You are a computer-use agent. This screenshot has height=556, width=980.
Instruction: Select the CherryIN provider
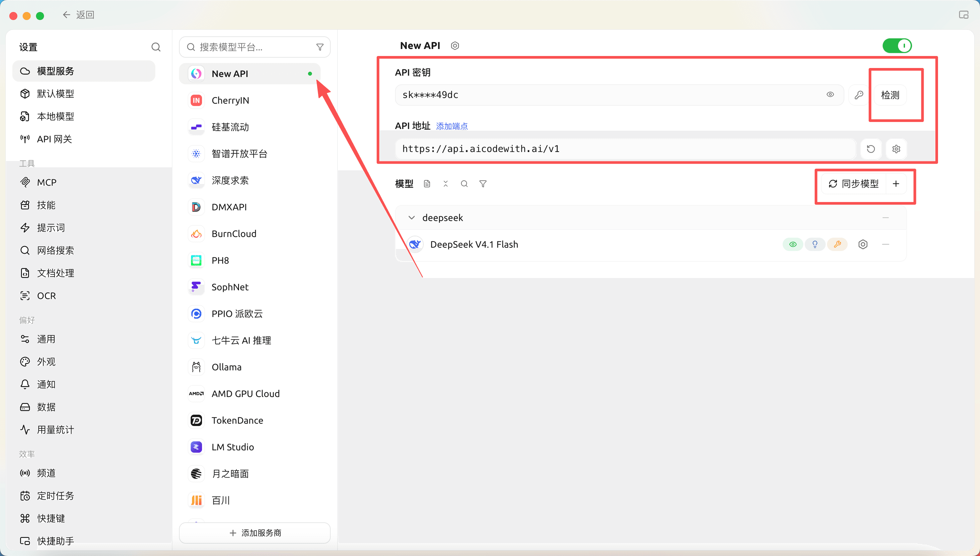[250, 100]
